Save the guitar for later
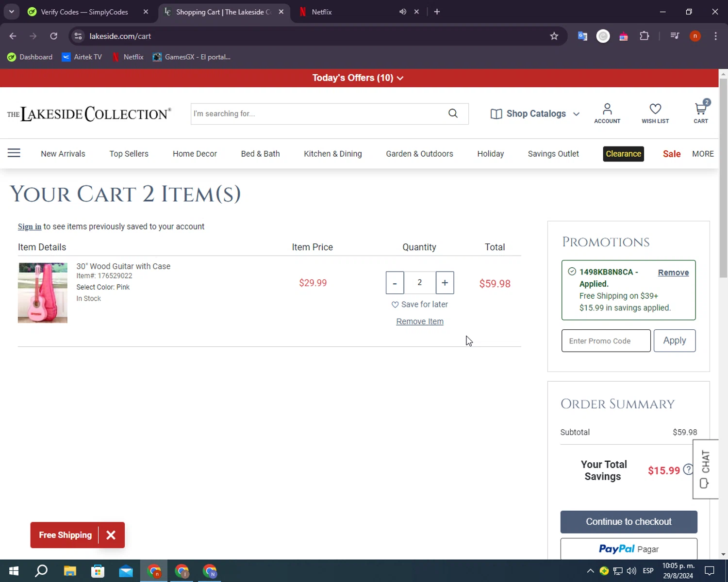This screenshot has height=582, width=728. [420, 304]
